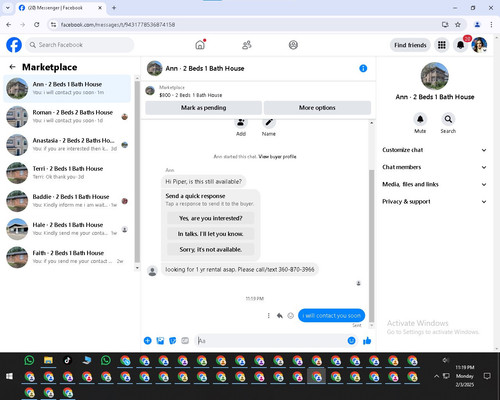Open Terri - 2 Beds 1 Bath House chat
Screen dimensions: 500x400
67,173
